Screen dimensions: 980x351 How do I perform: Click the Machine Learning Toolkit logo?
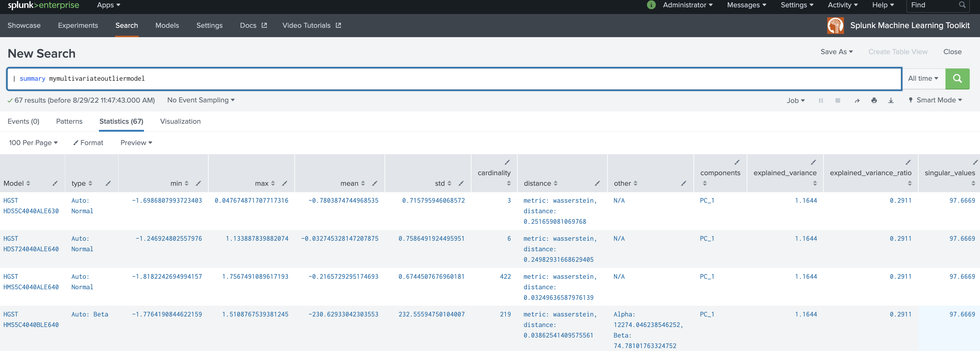click(835, 25)
